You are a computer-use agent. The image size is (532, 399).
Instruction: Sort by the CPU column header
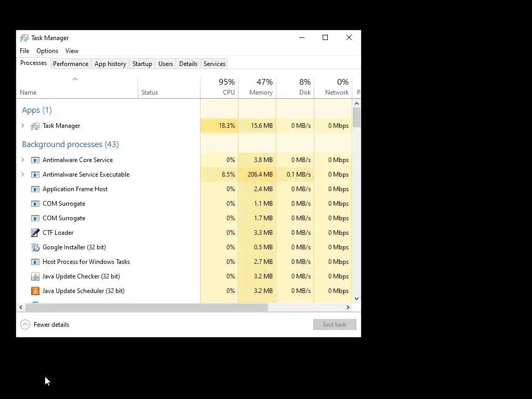[220, 87]
